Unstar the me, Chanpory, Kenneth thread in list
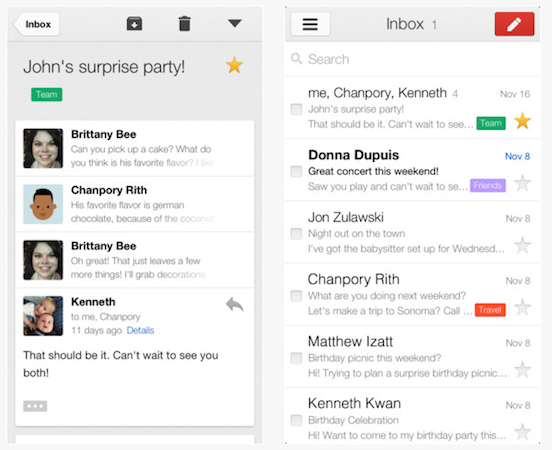The width and height of the screenshot is (552, 450). click(522, 121)
